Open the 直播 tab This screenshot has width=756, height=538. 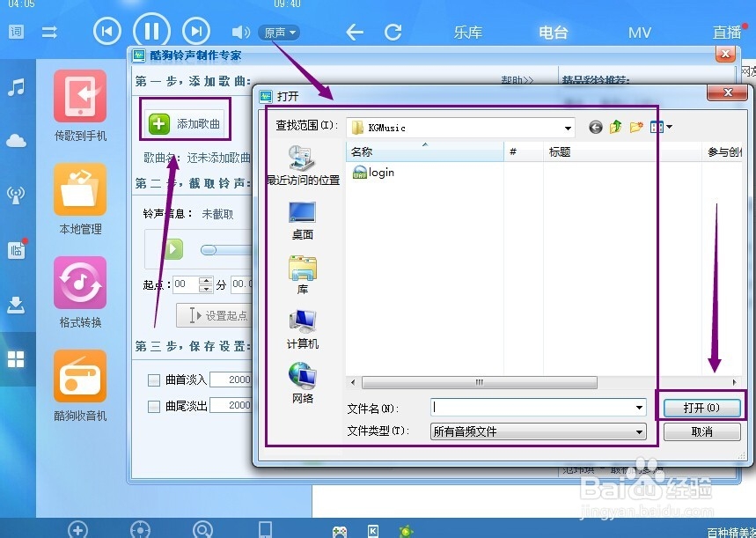[727, 33]
